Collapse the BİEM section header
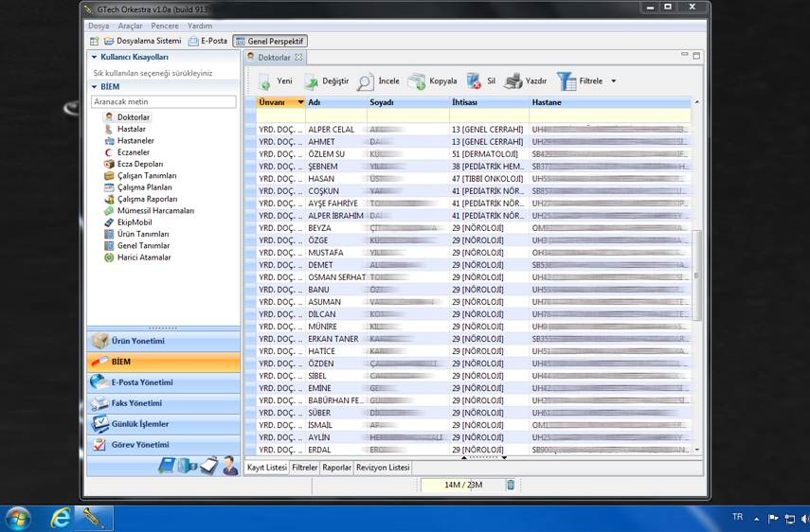The height and width of the screenshot is (532, 810). [94, 87]
